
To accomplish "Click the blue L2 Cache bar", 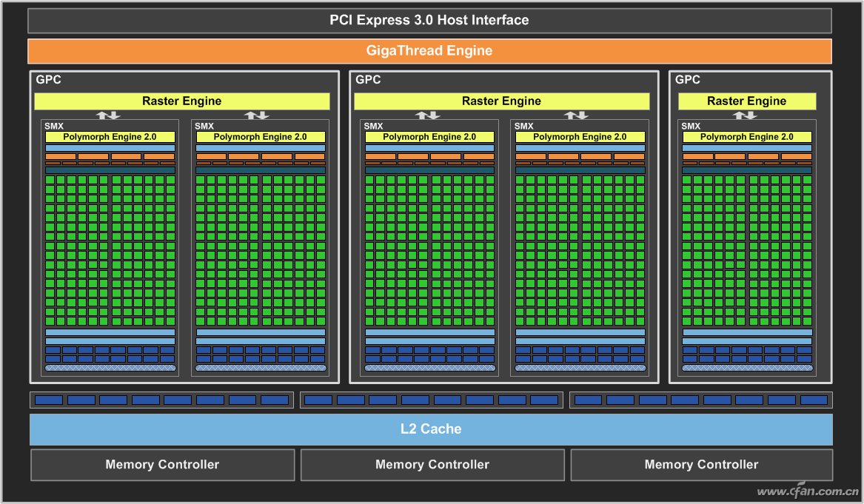I will [431, 429].
